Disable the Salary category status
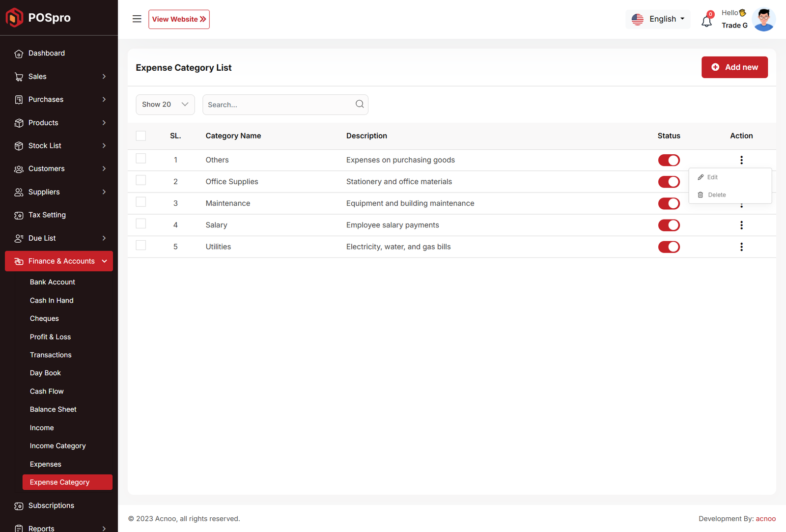Image resolution: width=786 pixels, height=532 pixels. [669, 225]
